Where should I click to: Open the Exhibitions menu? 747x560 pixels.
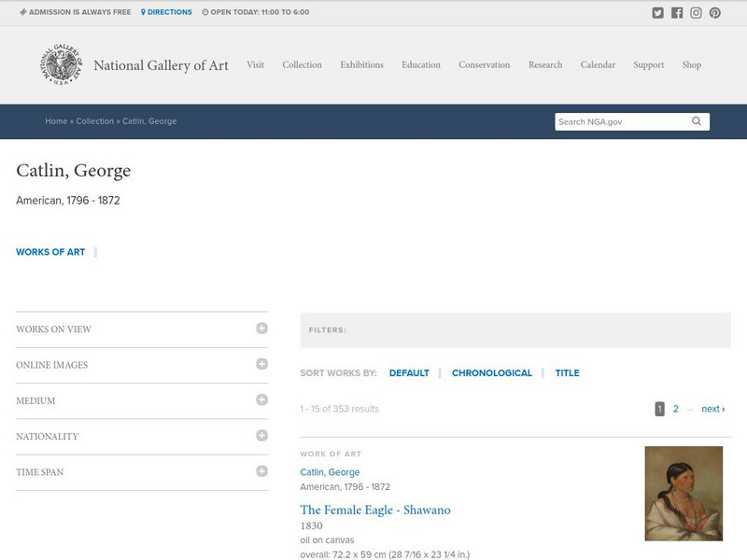[361, 65]
